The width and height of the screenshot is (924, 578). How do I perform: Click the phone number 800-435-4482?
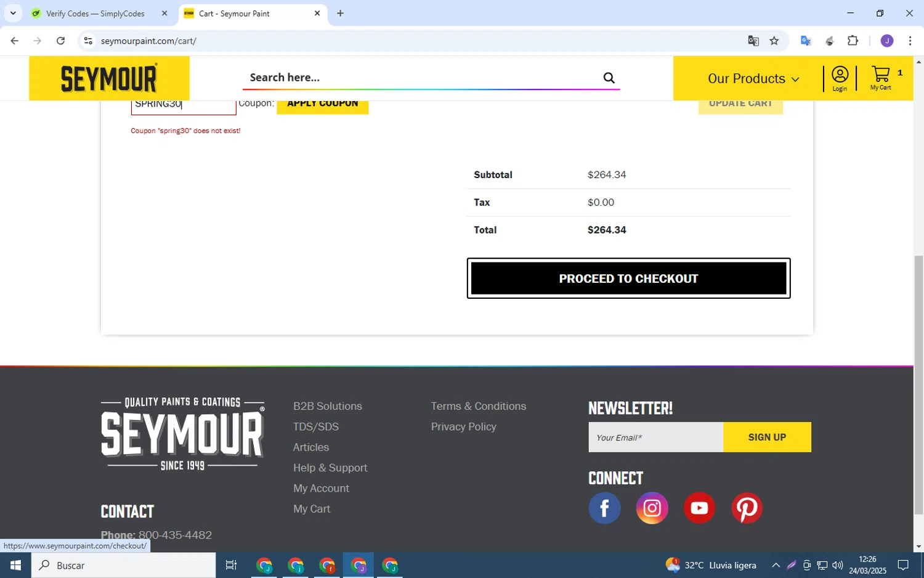[x=175, y=535]
